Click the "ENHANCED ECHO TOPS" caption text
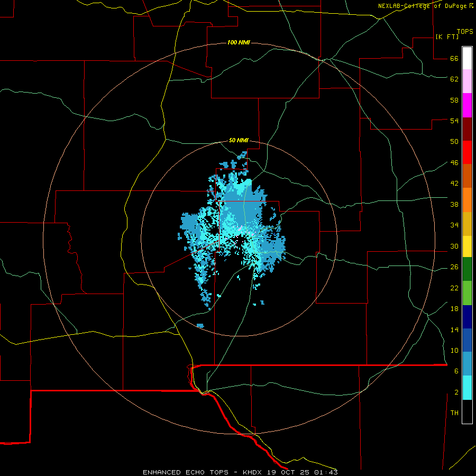Image resolution: width=476 pixels, height=476 pixels. (186, 472)
